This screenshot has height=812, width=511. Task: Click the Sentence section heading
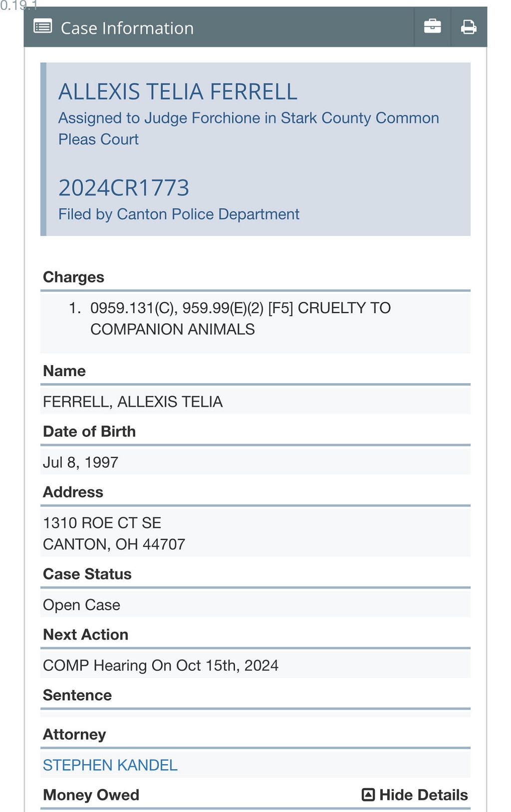77,695
